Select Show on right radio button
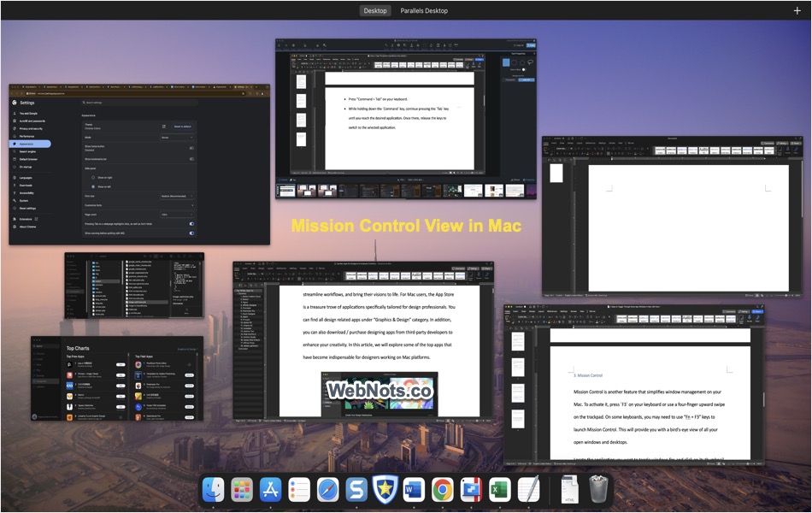Screen dimensions: 812x513 click(x=93, y=177)
